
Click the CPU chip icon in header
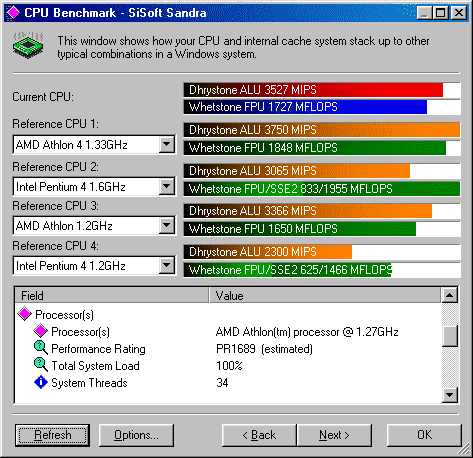click(x=28, y=46)
